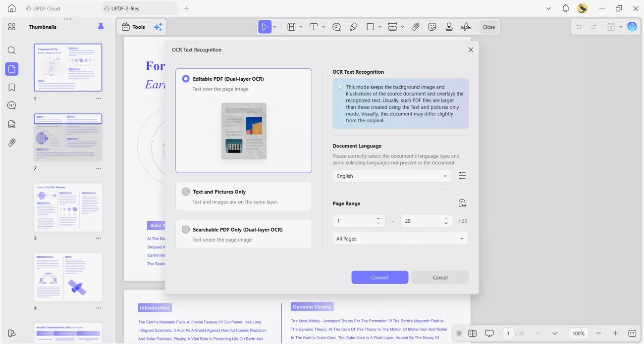Click the custom page range icon
The height and width of the screenshot is (344, 644).
[462, 203]
